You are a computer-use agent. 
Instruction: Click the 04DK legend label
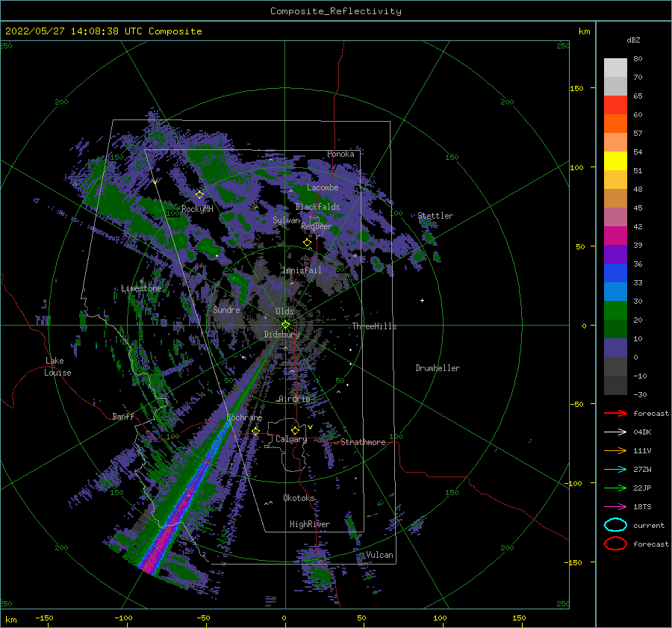pyautogui.click(x=642, y=432)
